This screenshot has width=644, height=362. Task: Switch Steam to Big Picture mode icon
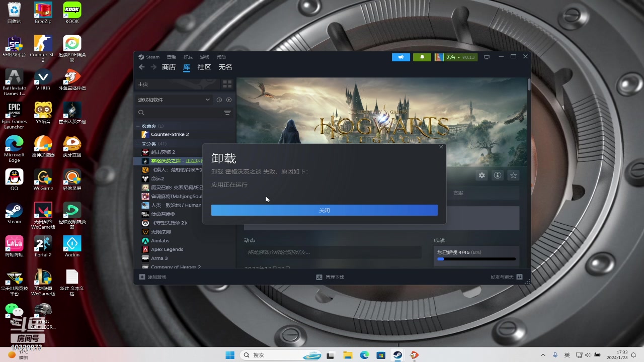(x=487, y=57)
